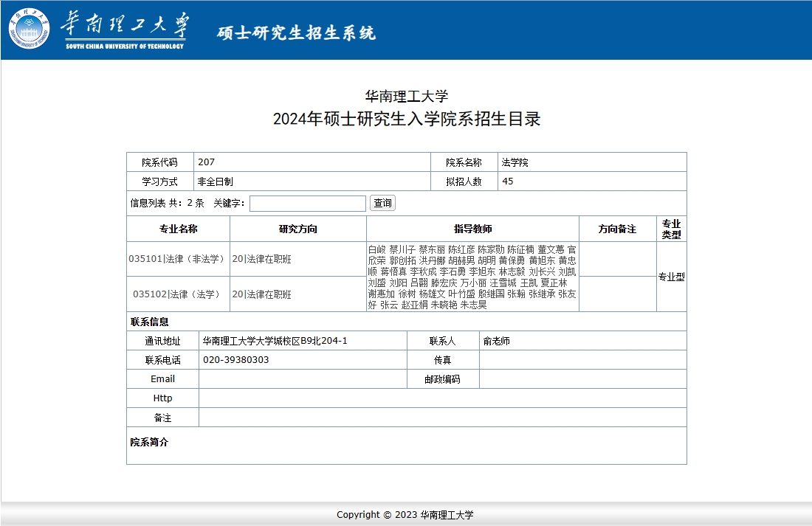Select the 035101|法律(非法学) major cell
The height and width of the screenshot is (526, 812).
pyautogui.click(x=178, y=259)
